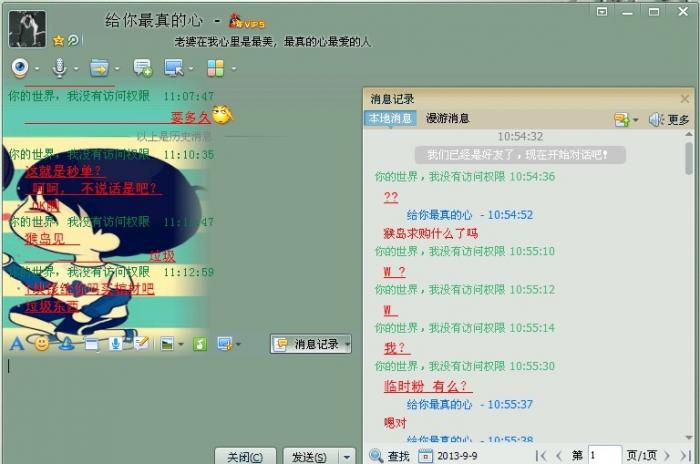The height and width of the screenshot is (464, 700).
Task: Click message '猴岛求购什么了吗' in history
Action: point(430,233)
